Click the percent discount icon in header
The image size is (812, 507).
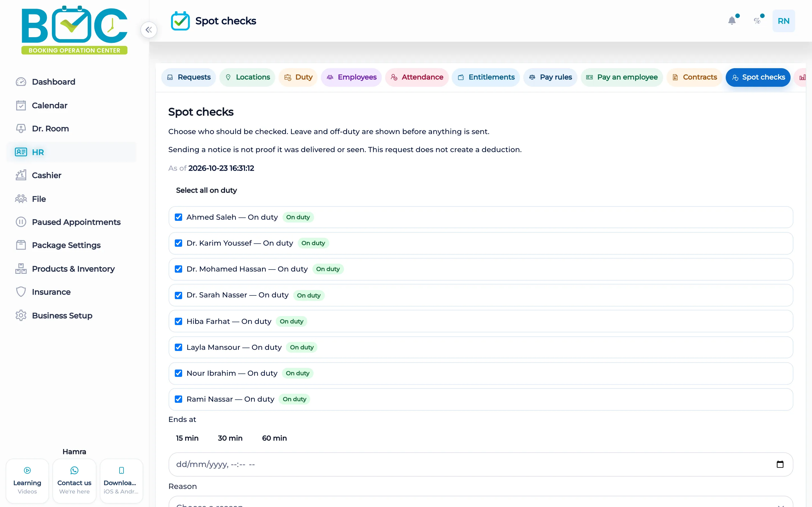tap(757, 21)
